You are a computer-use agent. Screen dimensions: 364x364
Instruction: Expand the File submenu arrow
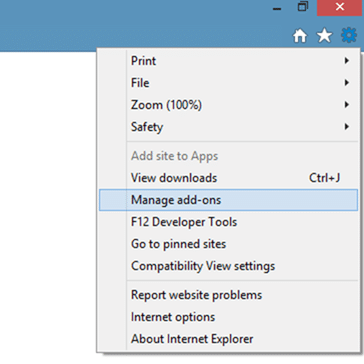click(347, 83)
